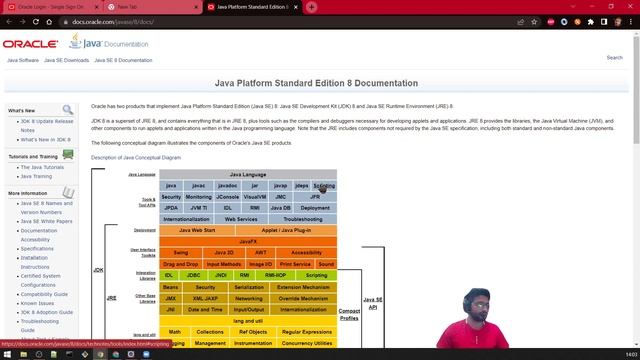640x360 pixels.
Task: Close the New Tab tab
Action: tap(196, 7)
